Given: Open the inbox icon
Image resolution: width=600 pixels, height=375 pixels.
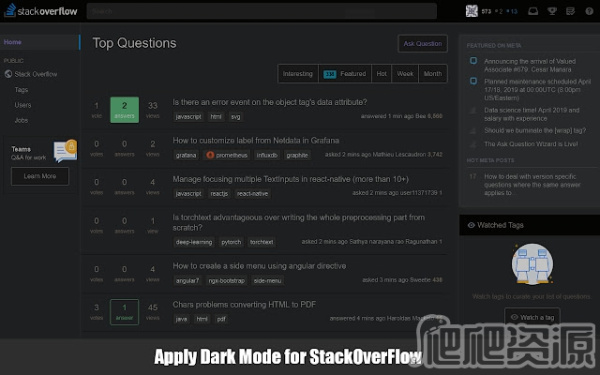Looking at the screenshot, I should (533, 11).
